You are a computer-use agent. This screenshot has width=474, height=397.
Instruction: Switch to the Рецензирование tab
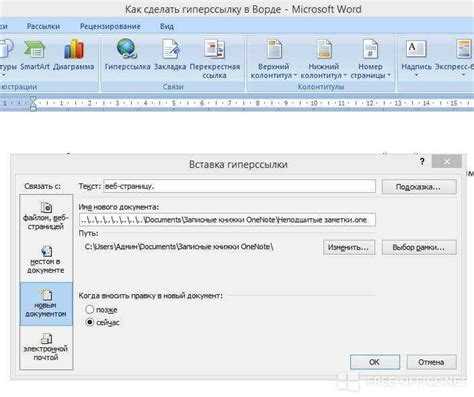[110, 26]
